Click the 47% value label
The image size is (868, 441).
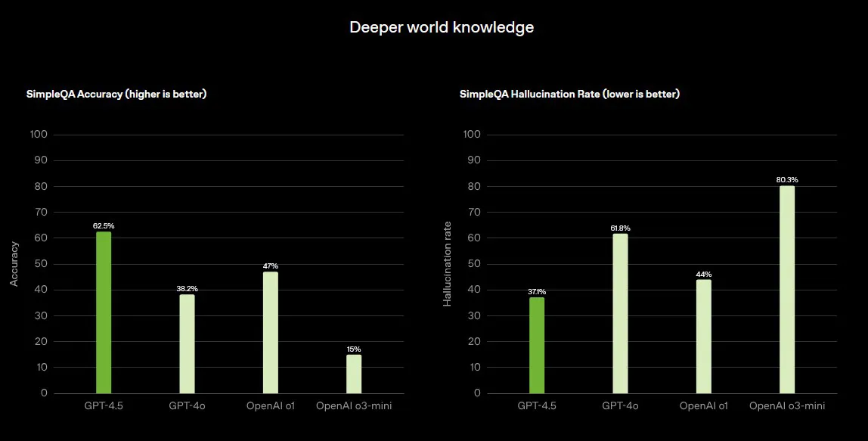coord(271,266)
